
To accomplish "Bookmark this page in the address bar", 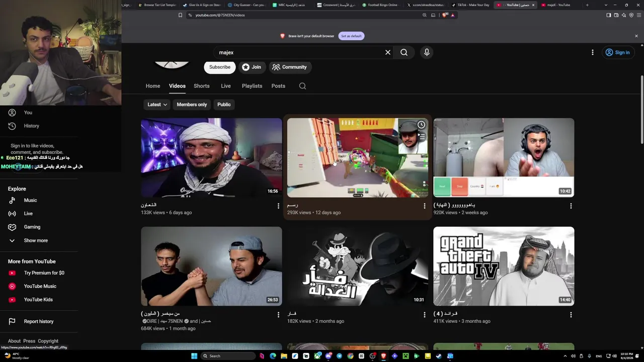I will 180,15.
